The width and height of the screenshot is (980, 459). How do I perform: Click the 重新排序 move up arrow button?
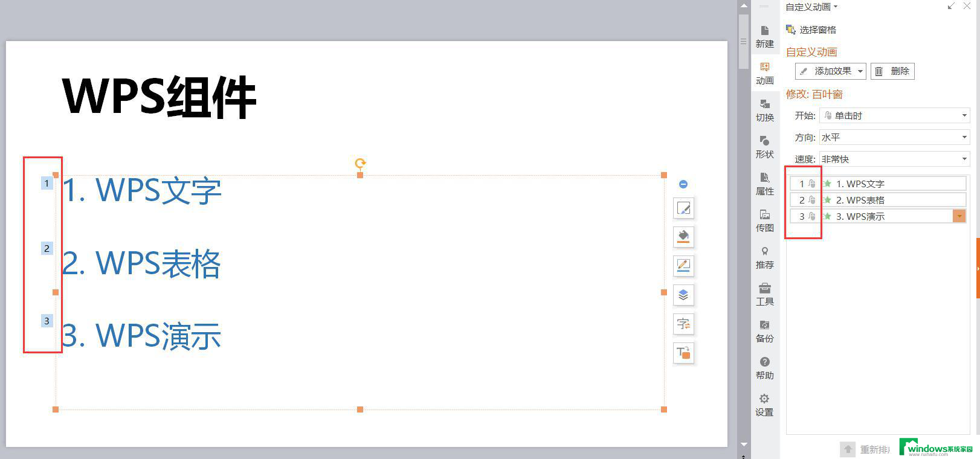(848, 449)
